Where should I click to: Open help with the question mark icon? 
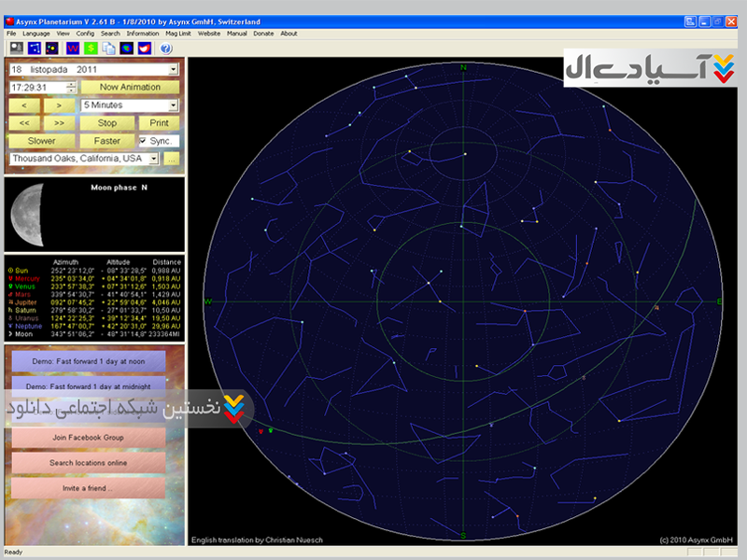[166, 48]
